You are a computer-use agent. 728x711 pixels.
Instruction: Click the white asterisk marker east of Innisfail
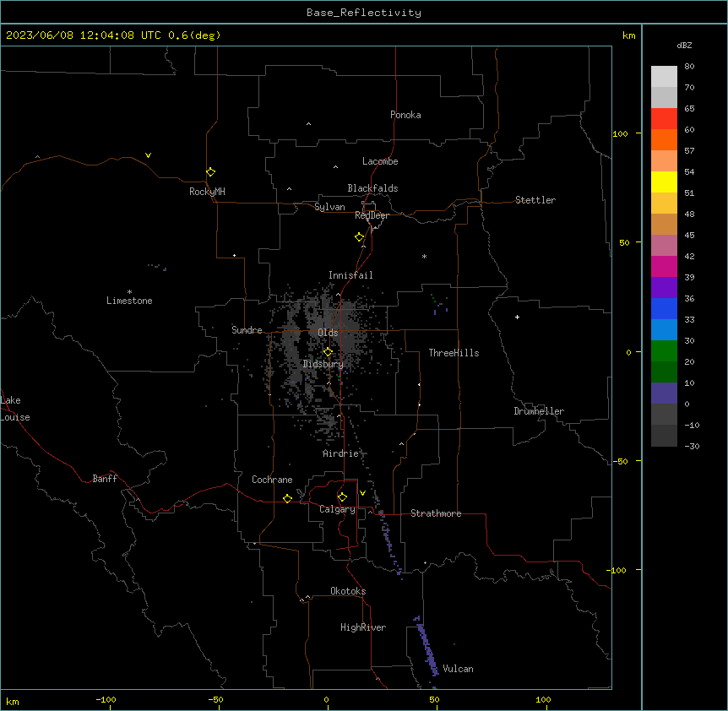pos(424,256)
